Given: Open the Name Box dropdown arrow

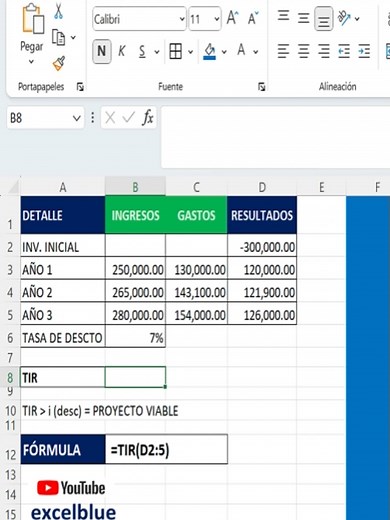Looking at the screenshot, I should 77,118.
